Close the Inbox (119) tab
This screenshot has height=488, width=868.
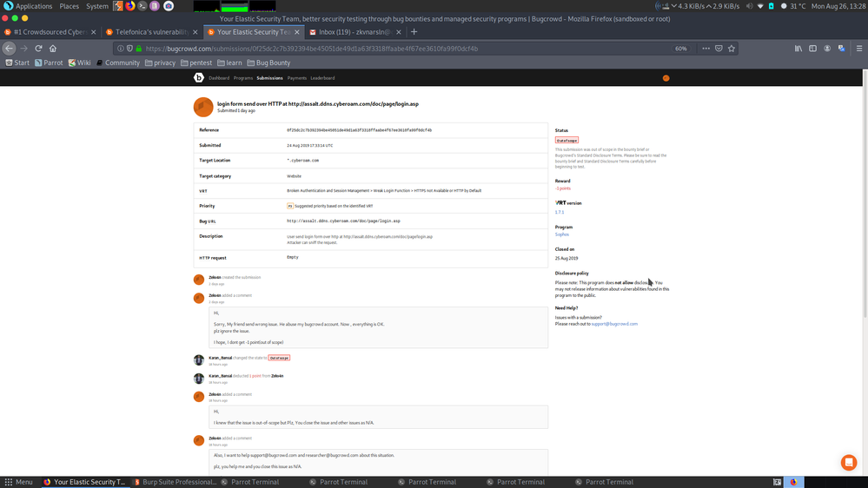pos(399,32)
